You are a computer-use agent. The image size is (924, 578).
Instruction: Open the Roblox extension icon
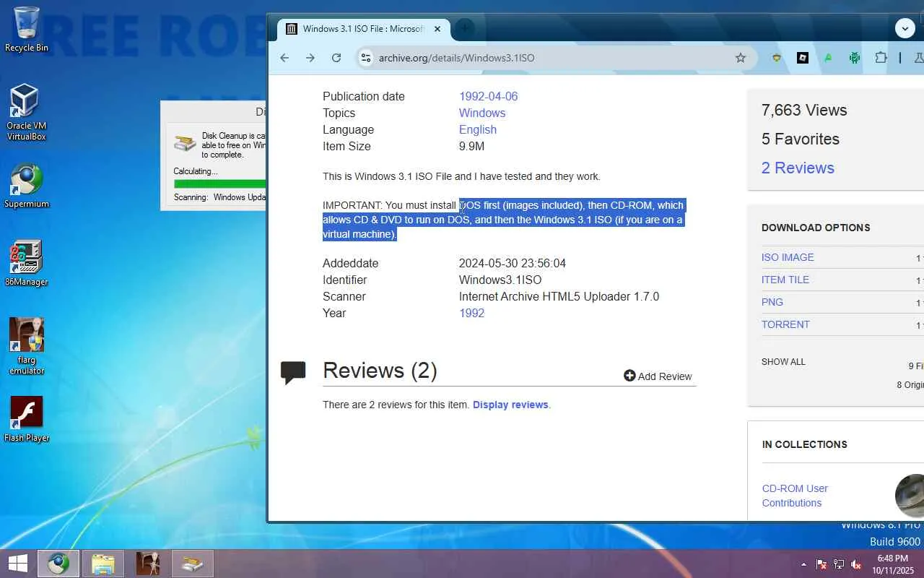803,58
